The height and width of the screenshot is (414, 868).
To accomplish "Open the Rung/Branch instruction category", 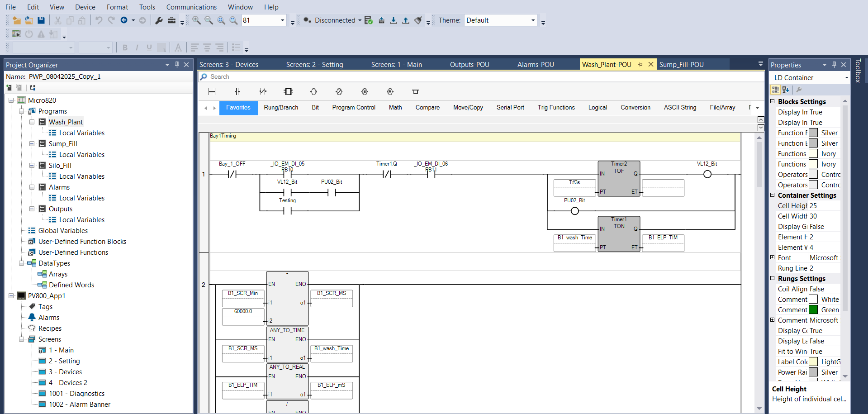I will tap(281, 108).
